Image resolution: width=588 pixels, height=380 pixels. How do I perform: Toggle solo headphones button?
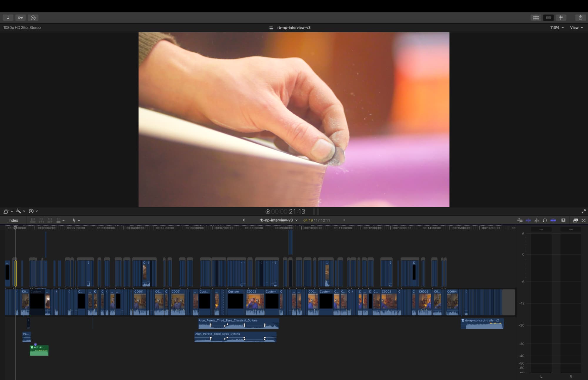pyautogui.click(x=545, y=220)
